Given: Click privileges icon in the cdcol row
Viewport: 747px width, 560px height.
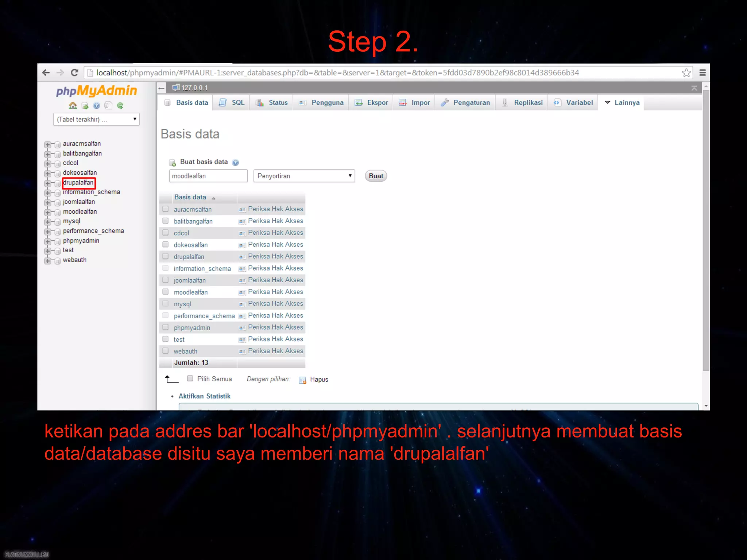Looking at the screenshot, I should click(242, 233).
